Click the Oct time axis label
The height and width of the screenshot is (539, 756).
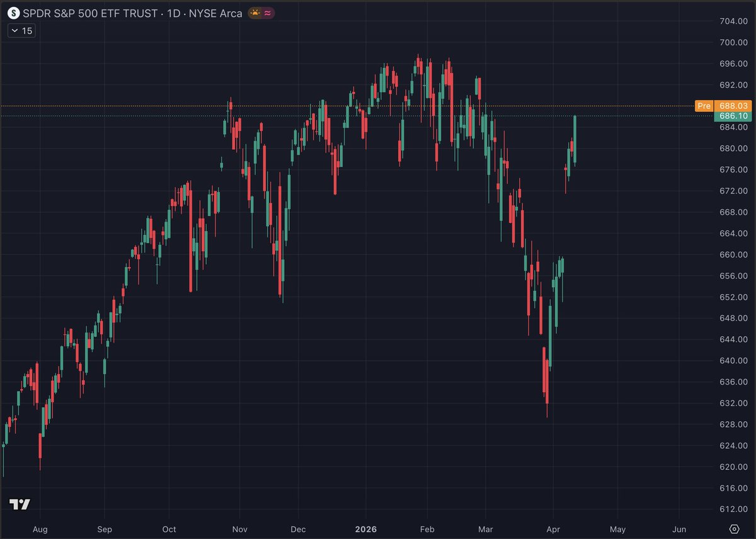click(x=169, y=529)
